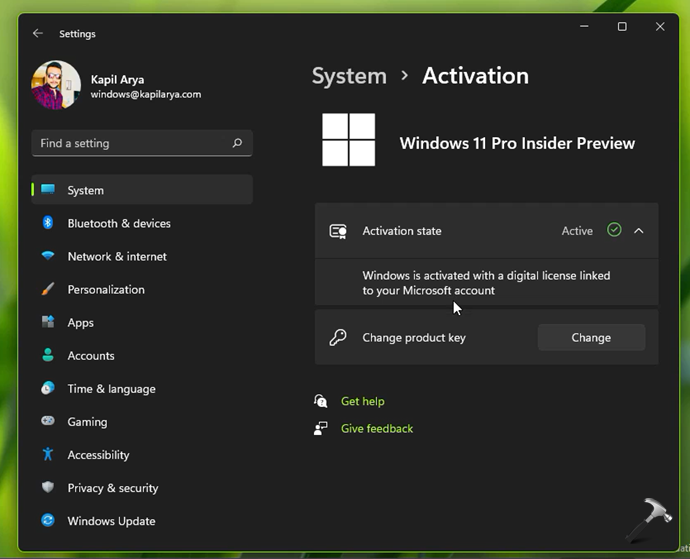
Task: Click the back arrow in Settings
Action: coord(38,33)
